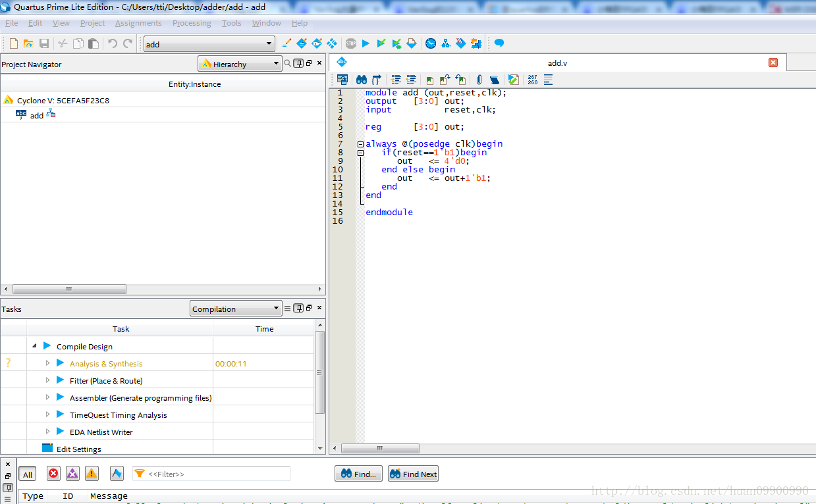Click the Cut scissors icon
This screenshot has height=504, width=816.
(63, 43)
